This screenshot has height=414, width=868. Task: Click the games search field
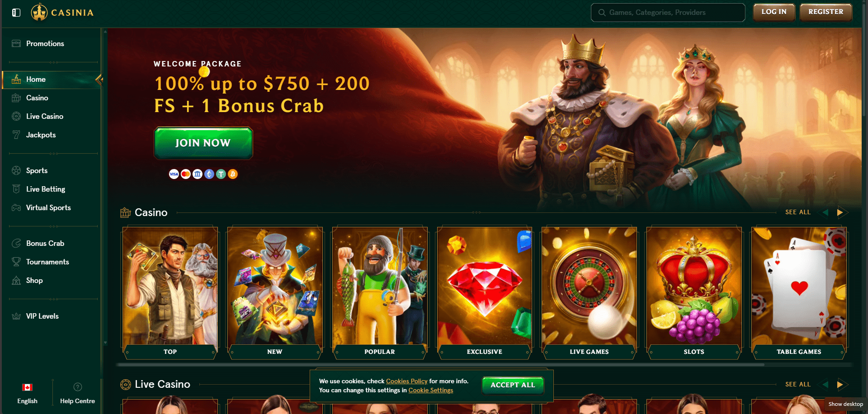coord(668,13)
